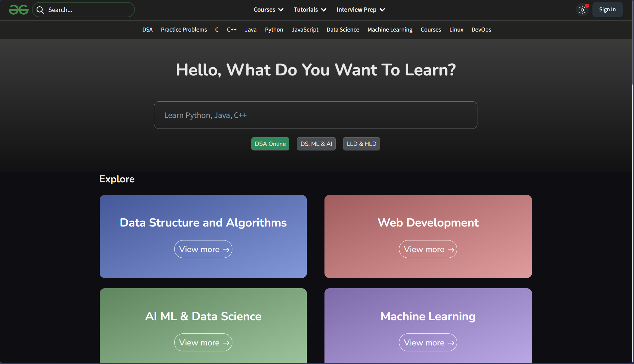Select the LLD & HLD chip

[361, 144]
